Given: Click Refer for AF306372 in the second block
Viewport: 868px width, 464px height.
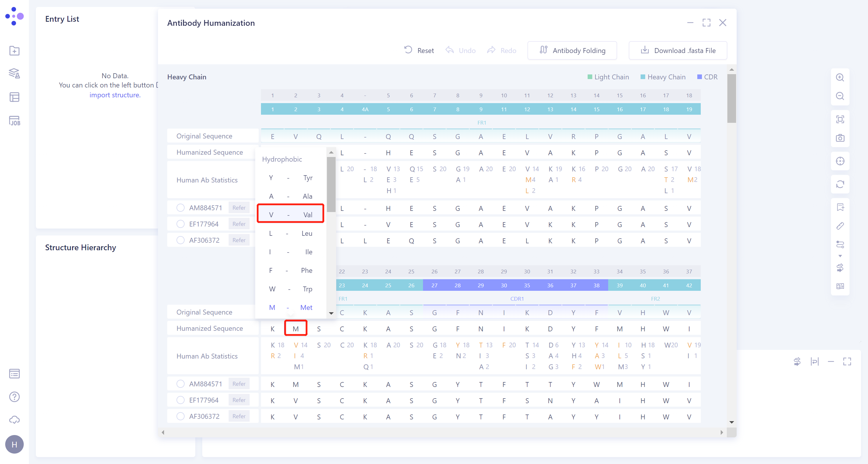Looking at the screenshot, I should tap(239, 416).
